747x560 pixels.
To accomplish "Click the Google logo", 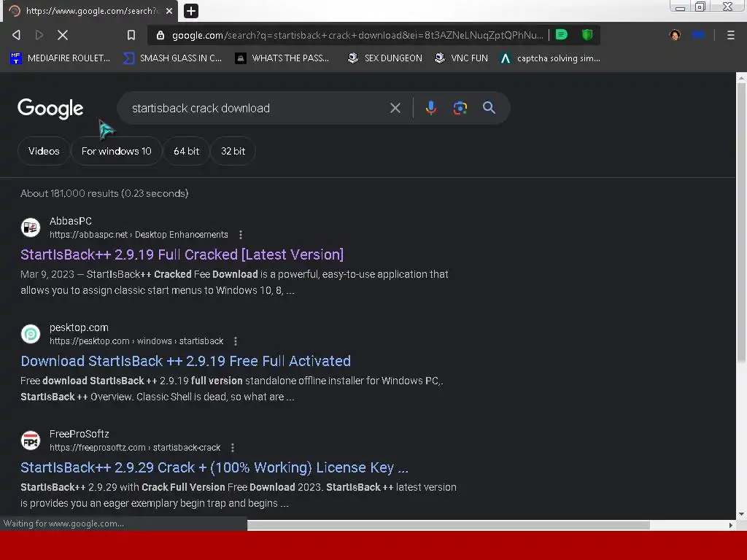I will (50, 109).
